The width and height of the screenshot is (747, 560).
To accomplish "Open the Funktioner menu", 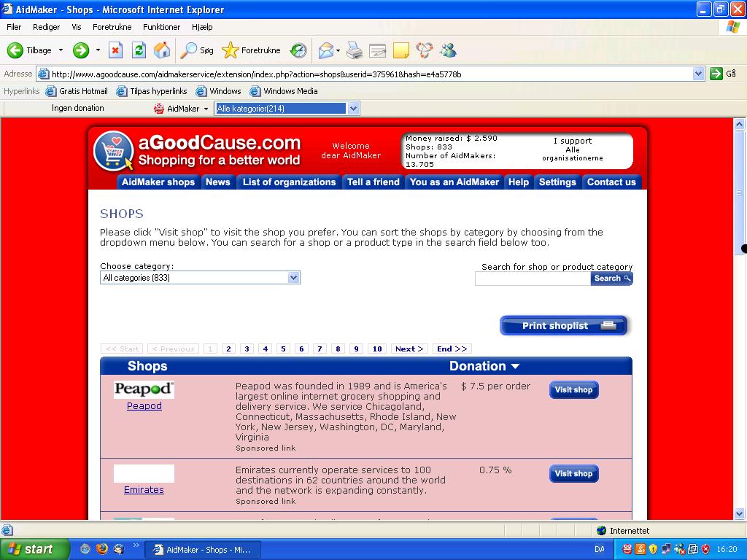I will click(x=161, y=27).
